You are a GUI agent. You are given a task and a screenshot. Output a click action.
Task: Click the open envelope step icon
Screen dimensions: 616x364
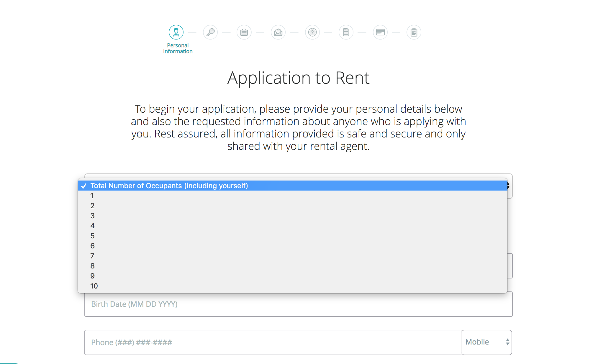pyautogui.click(x=278, y=32)
